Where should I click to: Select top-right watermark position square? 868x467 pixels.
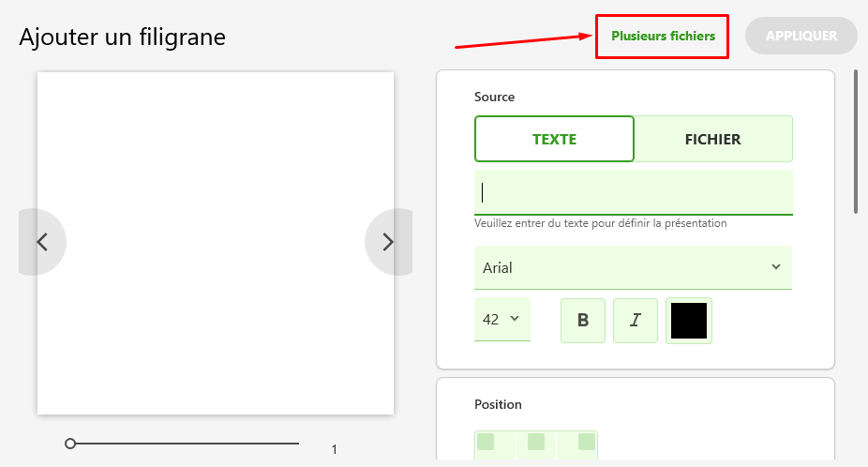587,442
